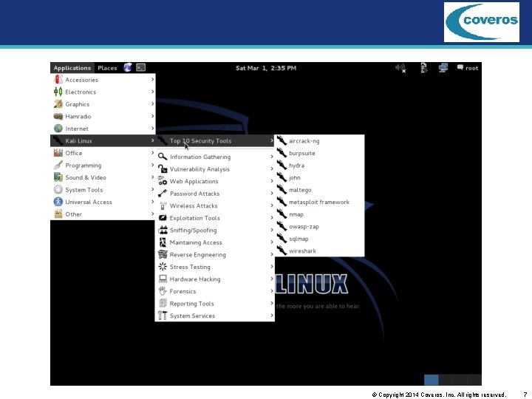
Task: Launch aircrack-ng
Action: coord(320,140)
